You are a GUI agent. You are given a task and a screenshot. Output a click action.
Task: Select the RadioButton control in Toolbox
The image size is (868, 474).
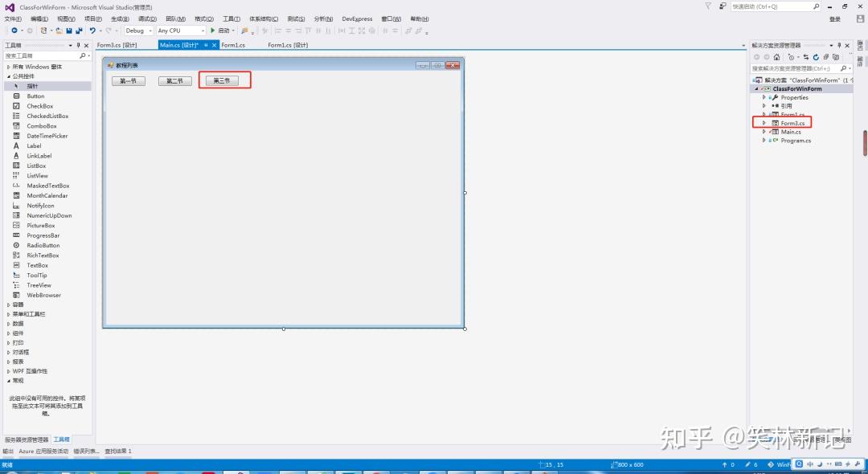click(47, 246)
